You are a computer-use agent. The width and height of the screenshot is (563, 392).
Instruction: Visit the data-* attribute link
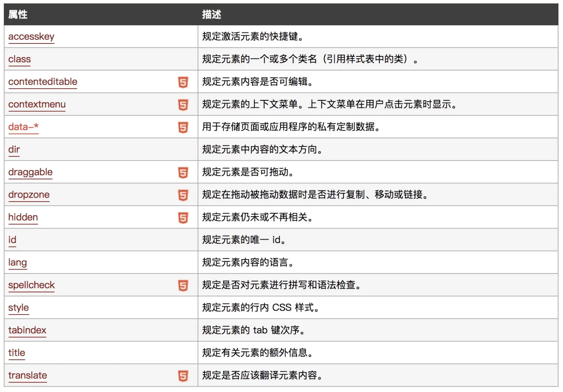coord(23,127)
